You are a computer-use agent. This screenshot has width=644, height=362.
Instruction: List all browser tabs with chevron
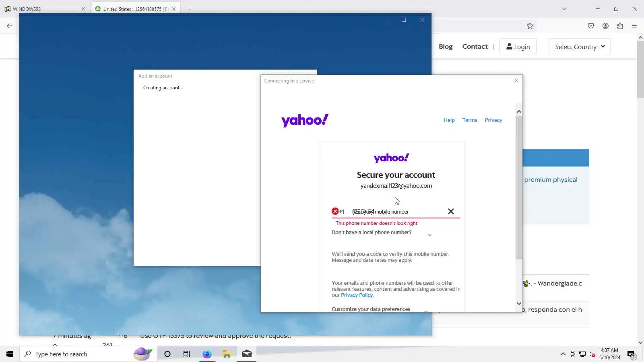[x=564, y=9]
